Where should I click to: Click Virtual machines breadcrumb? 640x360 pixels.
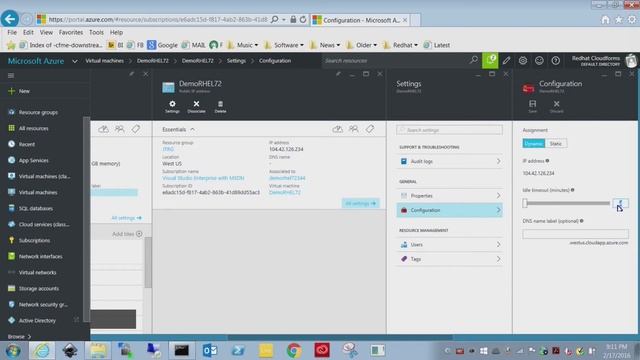pos(104,61)
